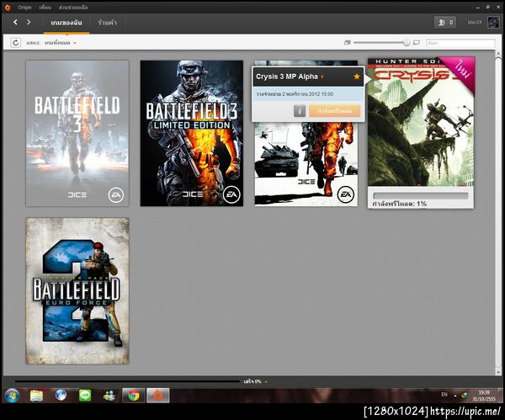The image size is (505, 420).
Task: Click the green system tray icon
Action: tap(464, 396)
